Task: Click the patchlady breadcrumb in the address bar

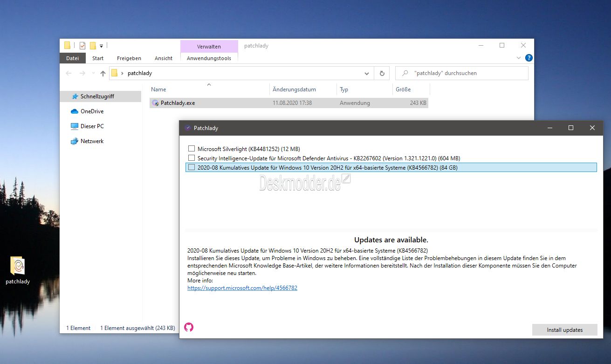Action: pos(140,73)
